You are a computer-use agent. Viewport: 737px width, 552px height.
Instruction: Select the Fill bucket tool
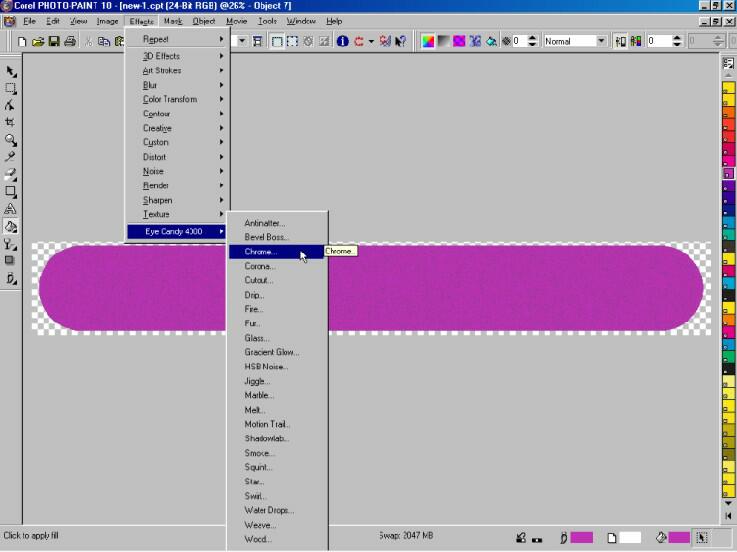(x=11, y=227)
